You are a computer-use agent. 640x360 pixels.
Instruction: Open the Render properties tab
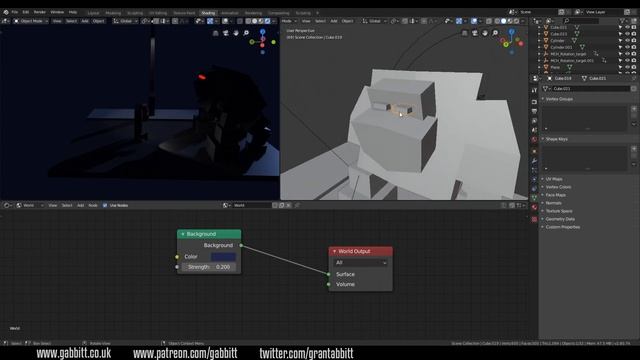pyautogui.click(x=534, y=102)
